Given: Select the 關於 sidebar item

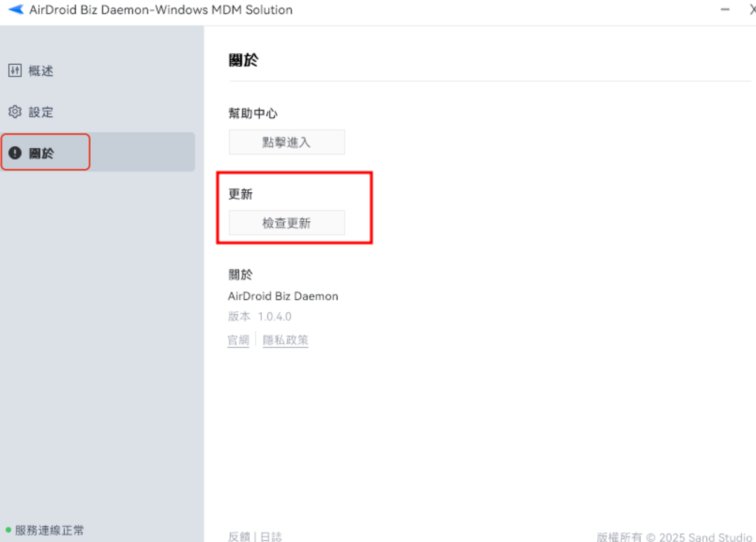Looking at the screenshot, I should [x=98, y=152].
